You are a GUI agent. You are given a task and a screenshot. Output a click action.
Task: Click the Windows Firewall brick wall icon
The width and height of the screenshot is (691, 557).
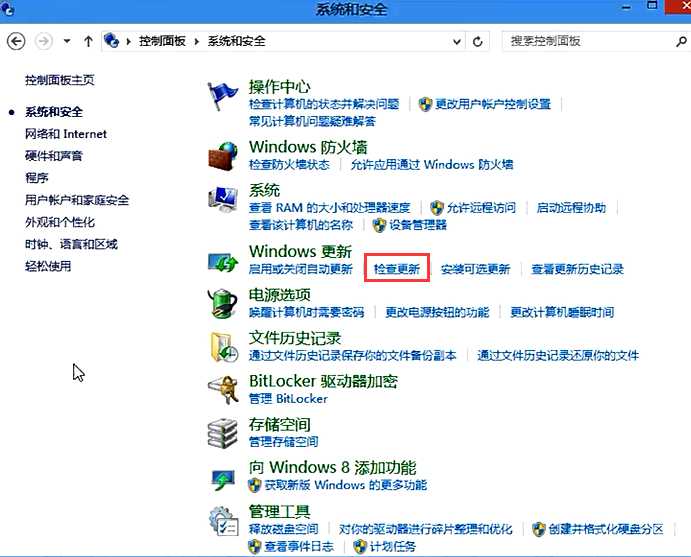tap(223, 155)
